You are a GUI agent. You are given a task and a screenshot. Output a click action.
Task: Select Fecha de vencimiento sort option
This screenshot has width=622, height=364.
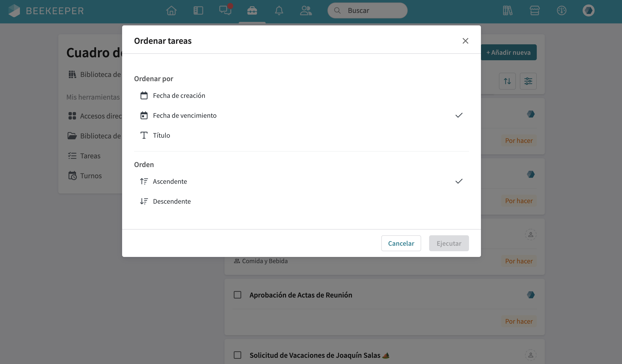pos(302,116)
